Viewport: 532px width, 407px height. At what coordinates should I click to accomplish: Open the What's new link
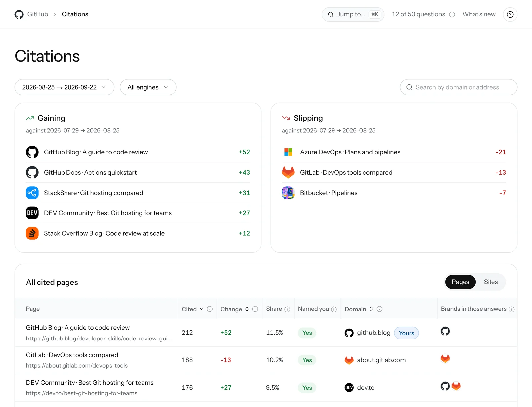[479, 14]
